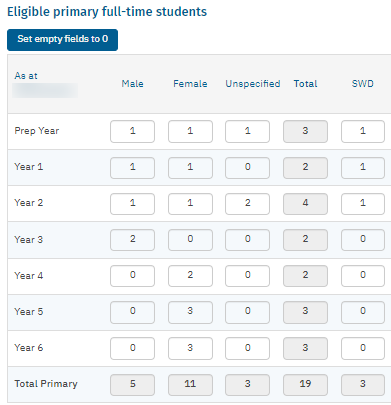Viewport: 391px width, 405px height.
Task: Select the Year 6 Female input field
Action: (x=190, y=348)
